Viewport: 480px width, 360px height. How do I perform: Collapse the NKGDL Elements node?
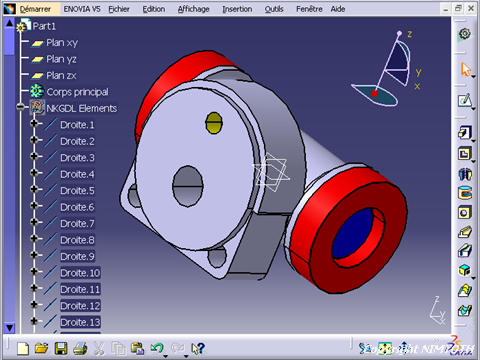click(x=21, y=107)
